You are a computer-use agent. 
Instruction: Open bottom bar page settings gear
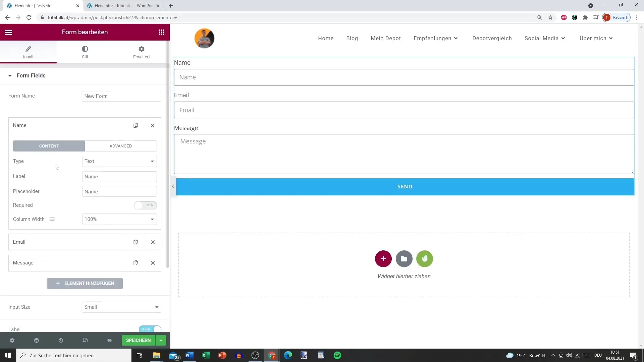pos(12,340)
